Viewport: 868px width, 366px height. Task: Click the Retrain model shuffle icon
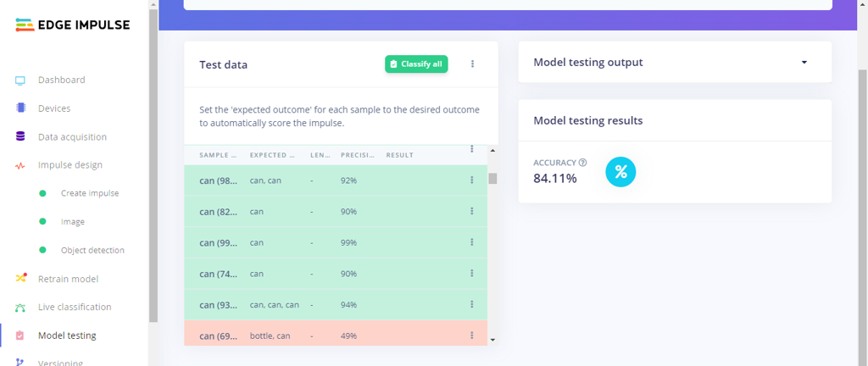click(x=20, y=279)
